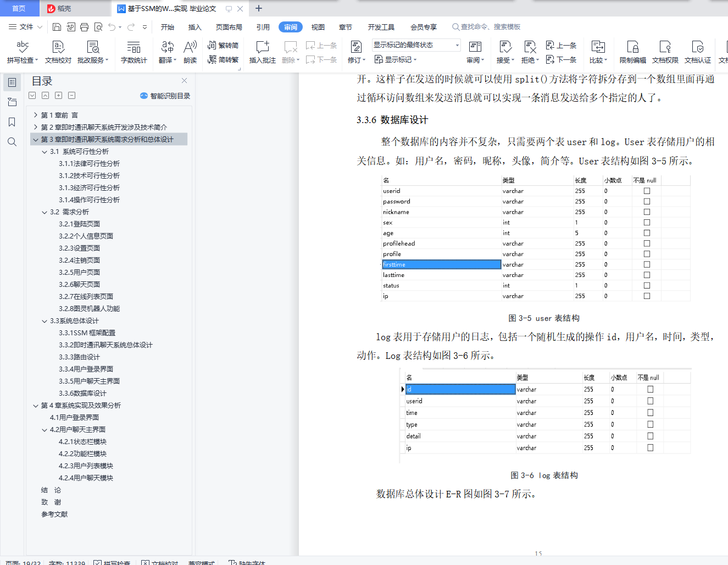Click the plus box icon in 目录 panel
728x565 pixels.
pyautogui.click(x=58, y=96)
